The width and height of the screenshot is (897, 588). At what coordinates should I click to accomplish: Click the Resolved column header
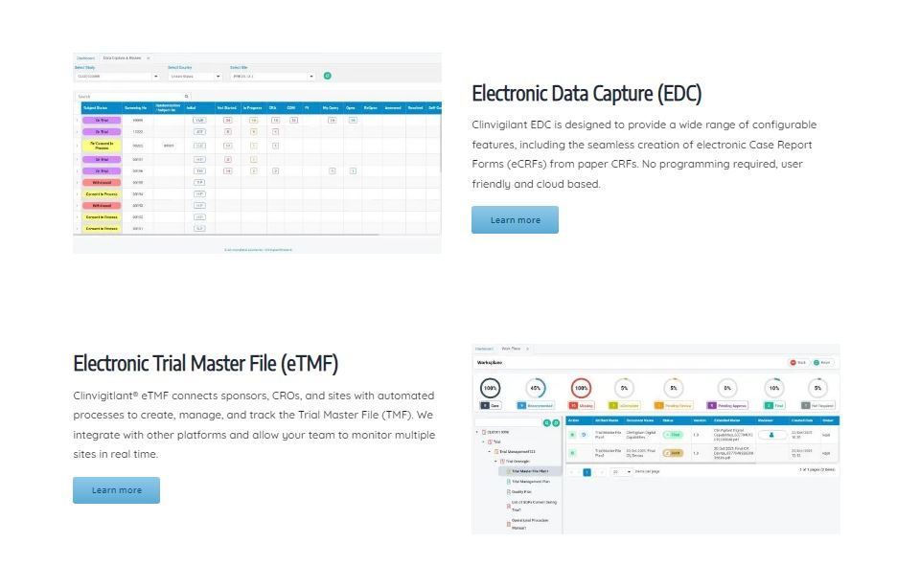415,108
